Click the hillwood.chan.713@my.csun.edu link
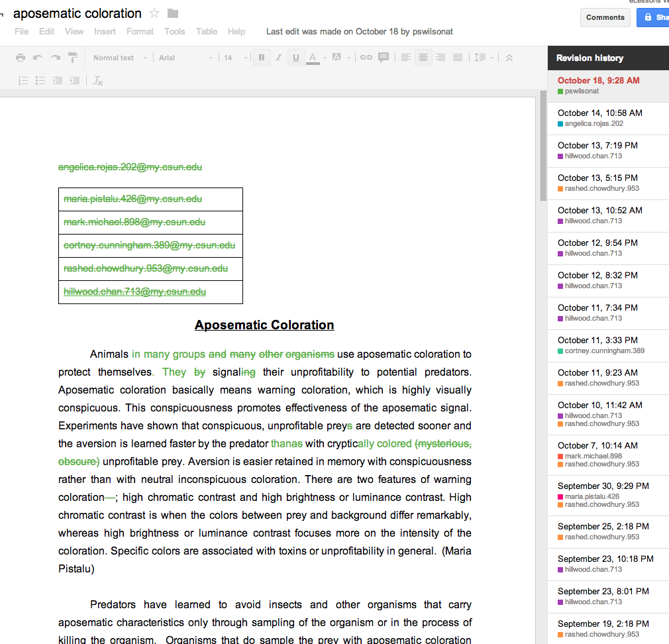The width and height of the screenshot is (669, 644). [135, 292]
